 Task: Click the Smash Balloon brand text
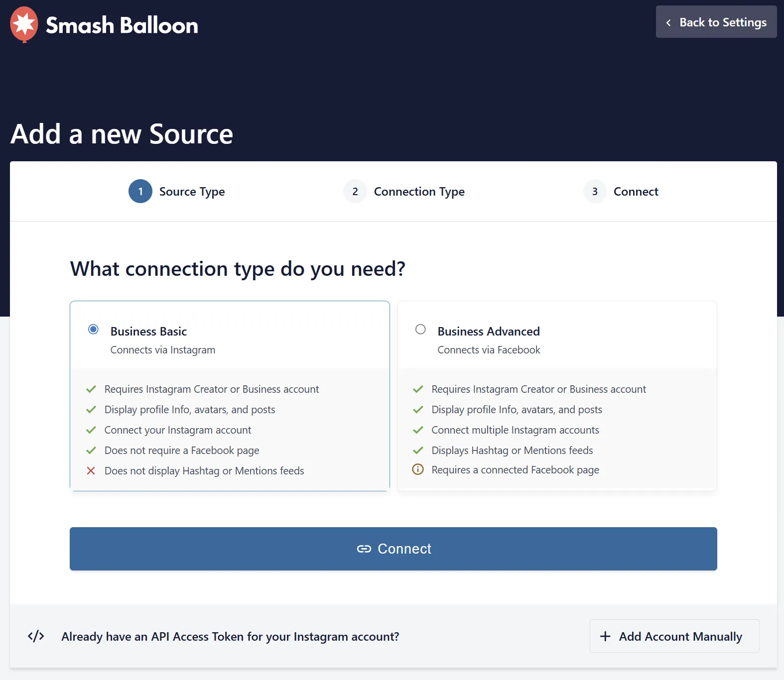coord(122,25)
